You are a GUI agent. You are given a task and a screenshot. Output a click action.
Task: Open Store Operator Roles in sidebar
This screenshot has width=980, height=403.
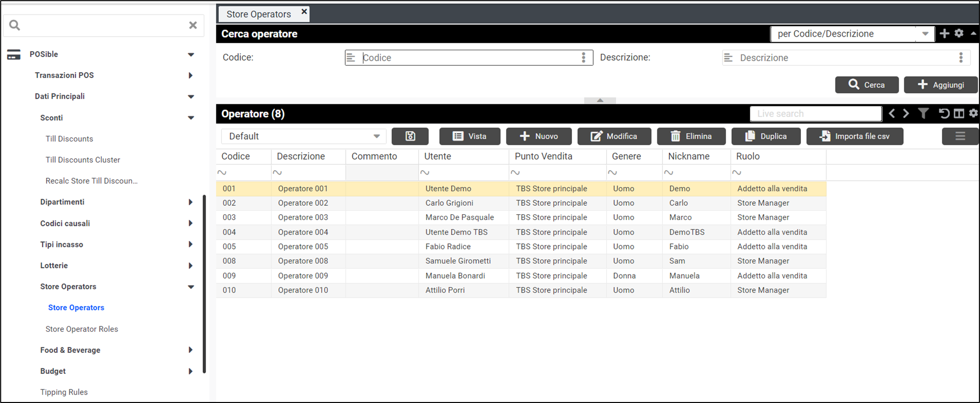tap(82, 329)
